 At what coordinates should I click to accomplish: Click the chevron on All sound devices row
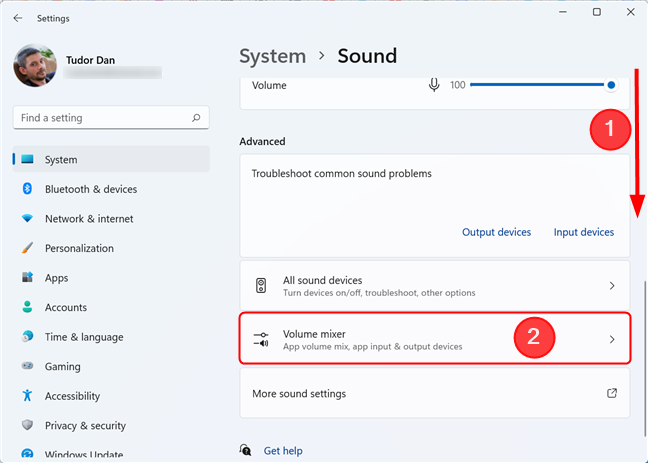(612, 286)
